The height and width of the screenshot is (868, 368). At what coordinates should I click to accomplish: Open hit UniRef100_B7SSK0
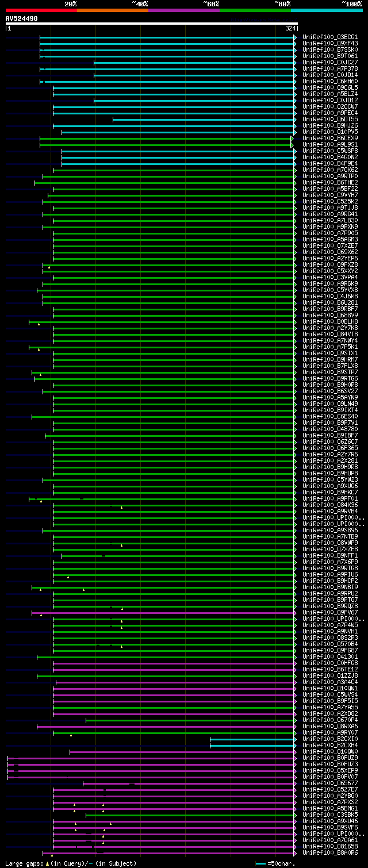click(330, 50)
